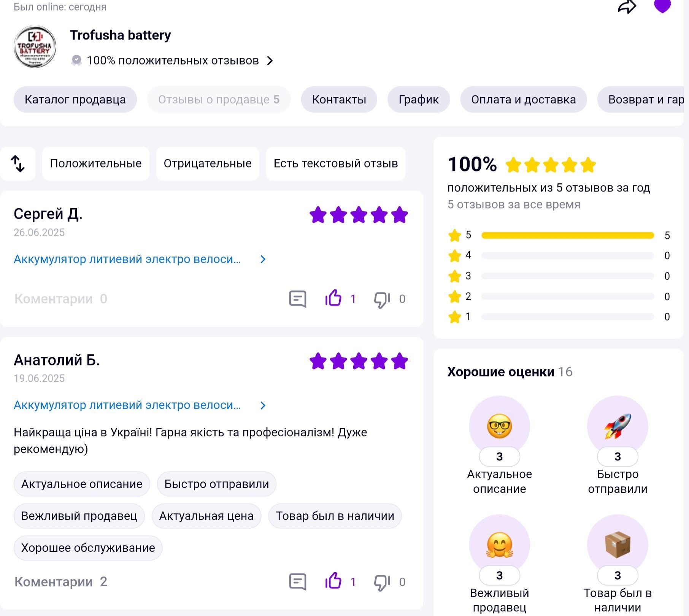689x616 pixels.
Task: Toggle Положительные reviews filter
Action: (96, 163)
